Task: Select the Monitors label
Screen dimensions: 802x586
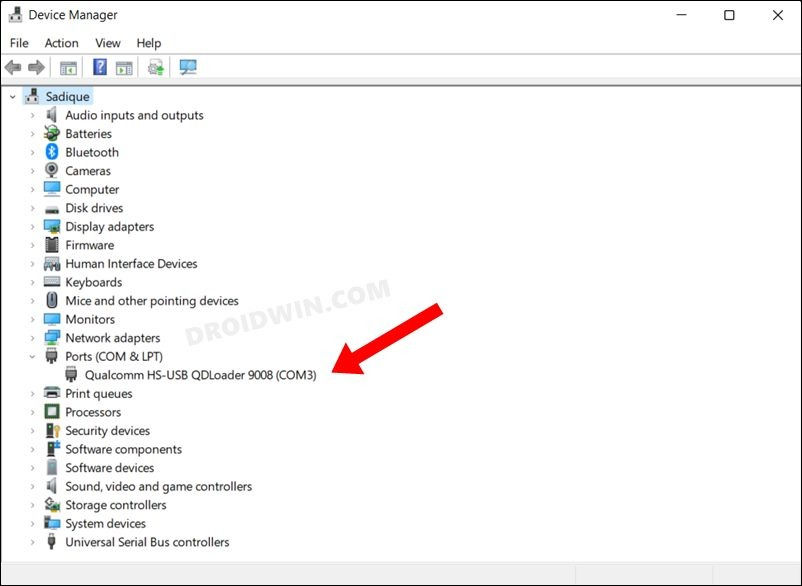Action: (90, 319)
